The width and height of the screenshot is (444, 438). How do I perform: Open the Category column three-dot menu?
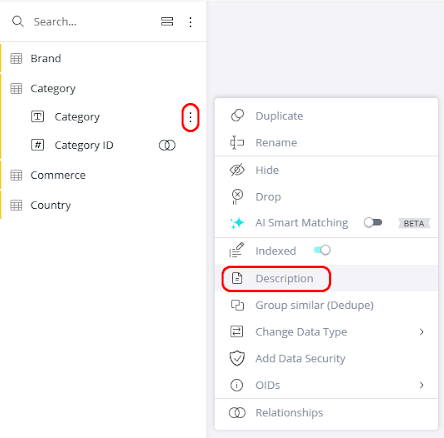[190, 117]
